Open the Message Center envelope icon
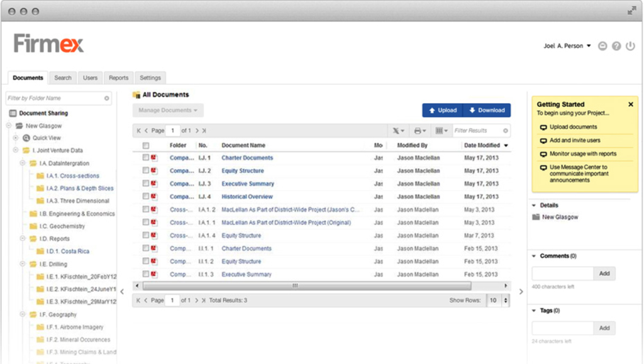The width and height of the screenshot is (644, 364). pyautogui.click(x=602, y=46)
